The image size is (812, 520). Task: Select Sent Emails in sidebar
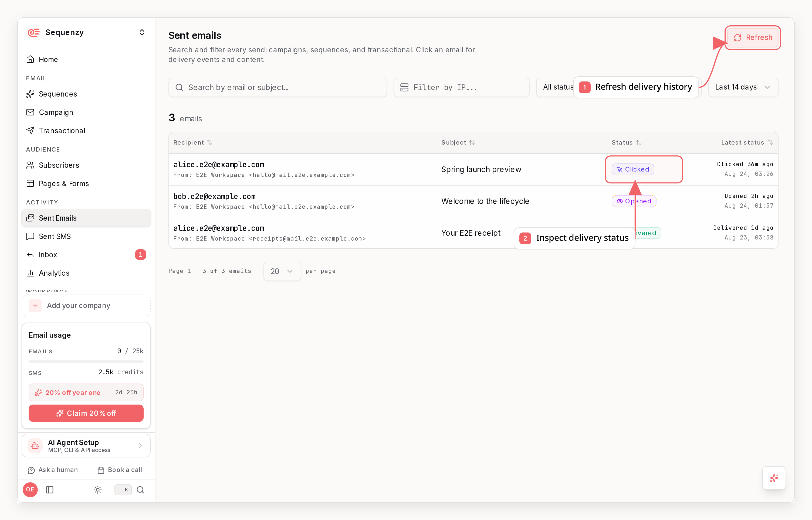pos(86,218)
